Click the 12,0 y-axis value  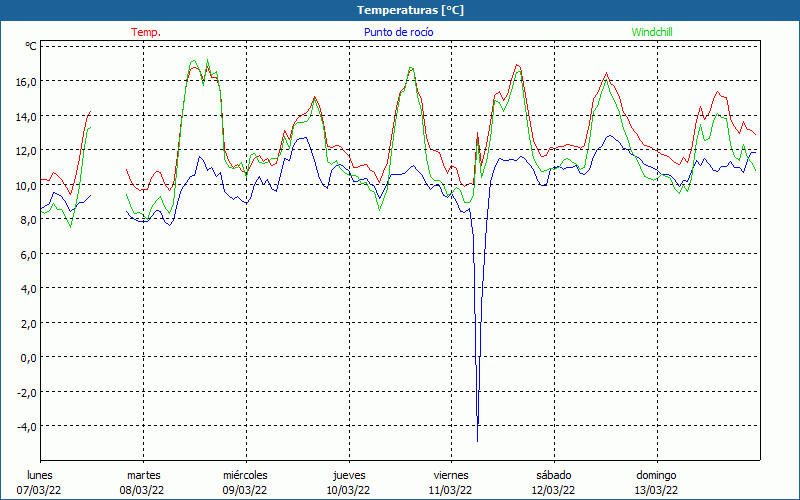click(x=24, y=150)
